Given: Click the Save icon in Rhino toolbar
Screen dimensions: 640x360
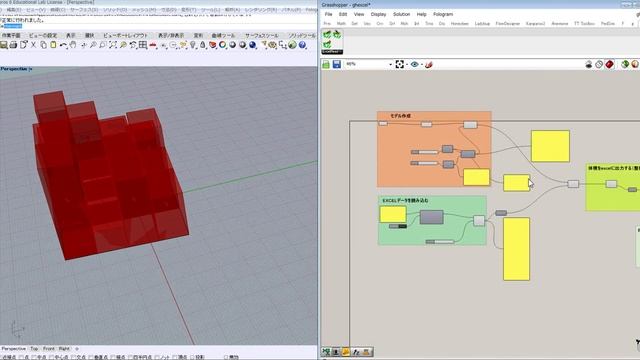Looking at the screenshot, I should tap(4, 45).
